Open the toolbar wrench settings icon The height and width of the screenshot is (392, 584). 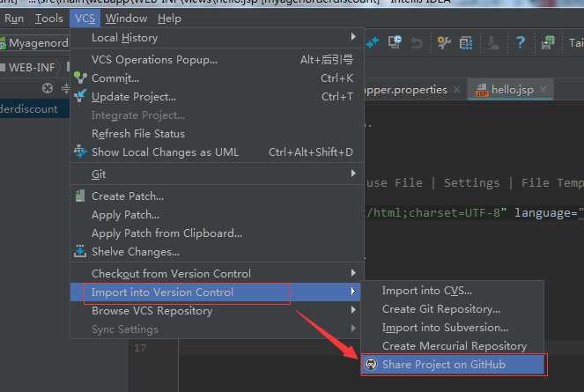[x=443, y=41]
